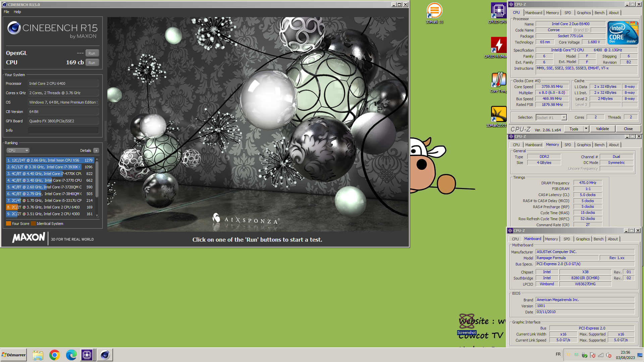Open the Action Center flag tray icon
This screenshot has height=362, width=644.
click(593, 355)
